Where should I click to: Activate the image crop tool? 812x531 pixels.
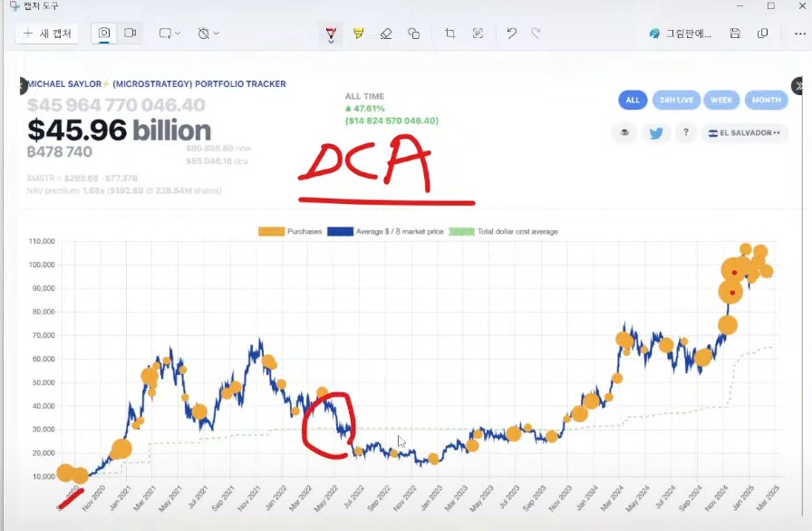[x=450, y=34]
